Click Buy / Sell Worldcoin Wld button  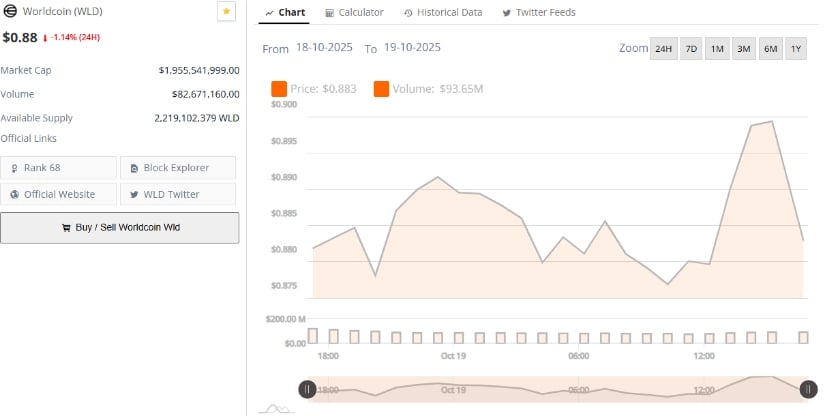point(120,228)
